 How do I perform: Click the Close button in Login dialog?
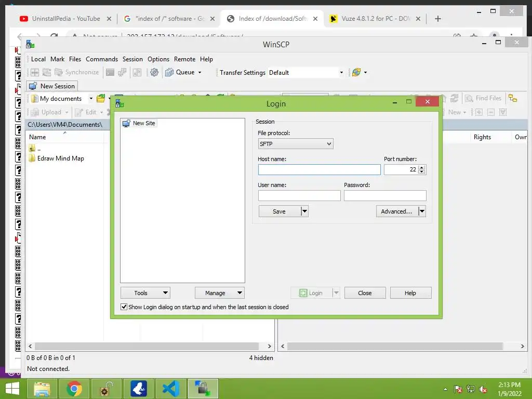click(x=365, y=293)
